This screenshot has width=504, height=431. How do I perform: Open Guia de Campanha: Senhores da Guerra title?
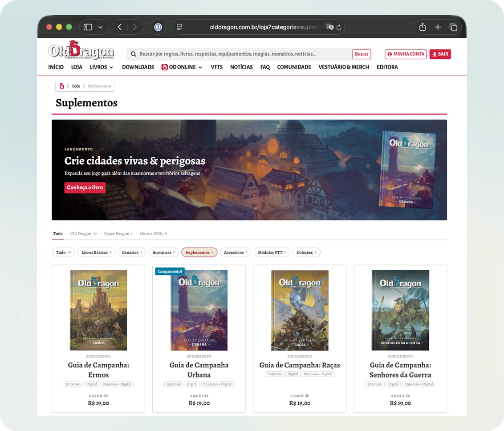tap(400, 370)
